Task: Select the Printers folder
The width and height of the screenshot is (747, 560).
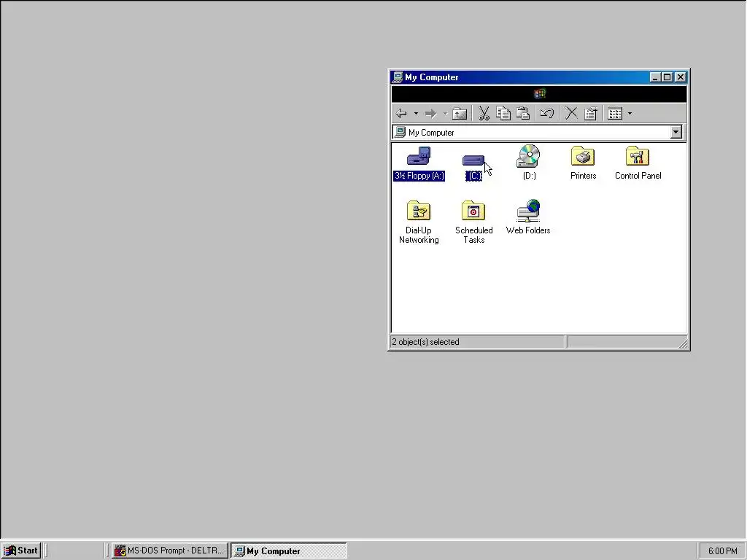Action: coord(583,163)
